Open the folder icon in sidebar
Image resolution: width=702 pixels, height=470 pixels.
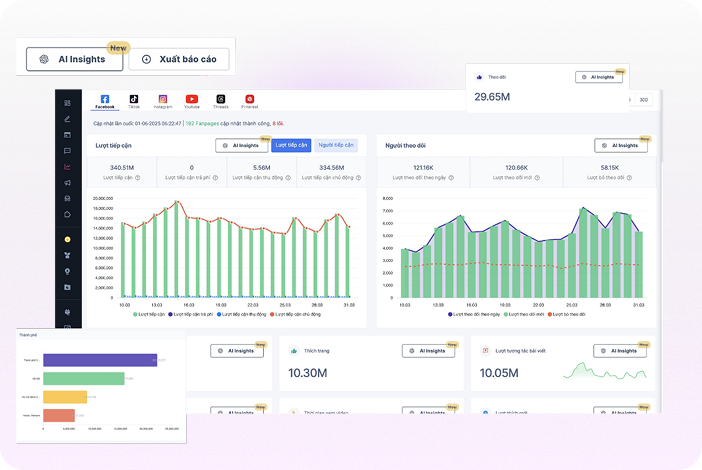pyautogui.click(x=67, y=287)
